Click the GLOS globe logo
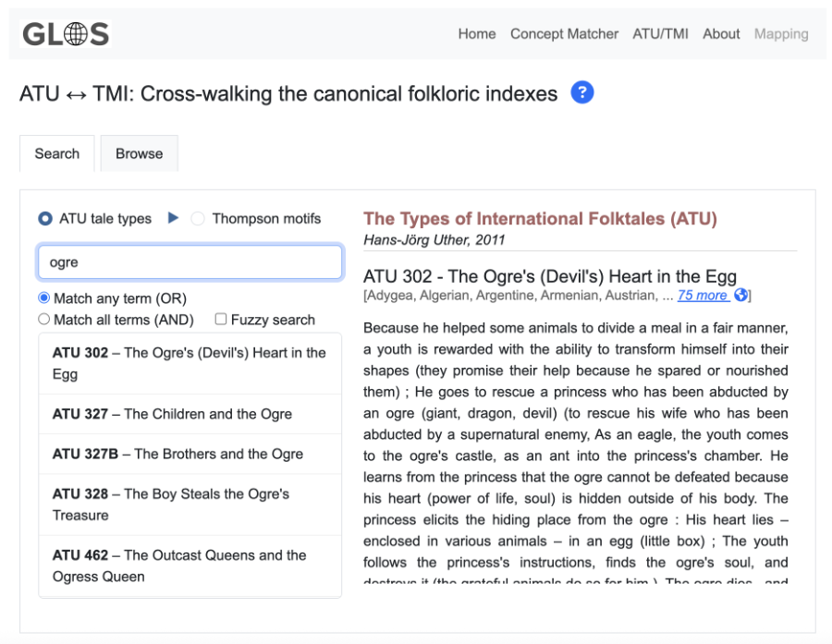Screen dimensions: 832x644 click(65, 34)
